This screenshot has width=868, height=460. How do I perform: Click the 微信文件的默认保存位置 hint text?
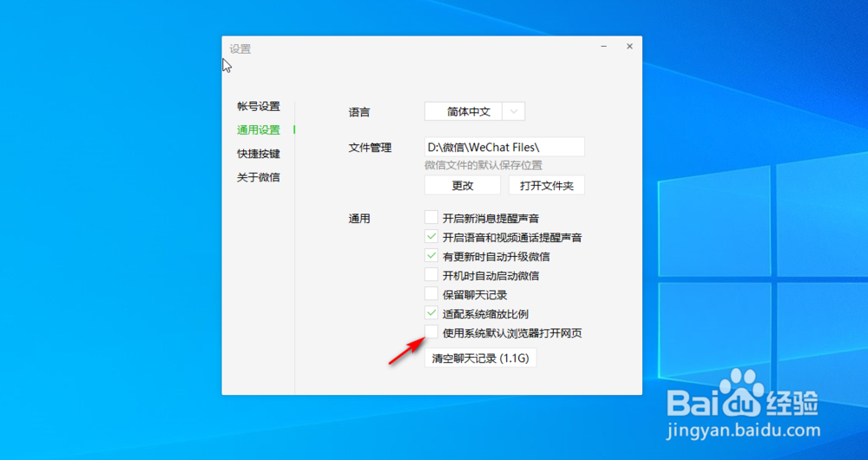(x=483, y=166)
